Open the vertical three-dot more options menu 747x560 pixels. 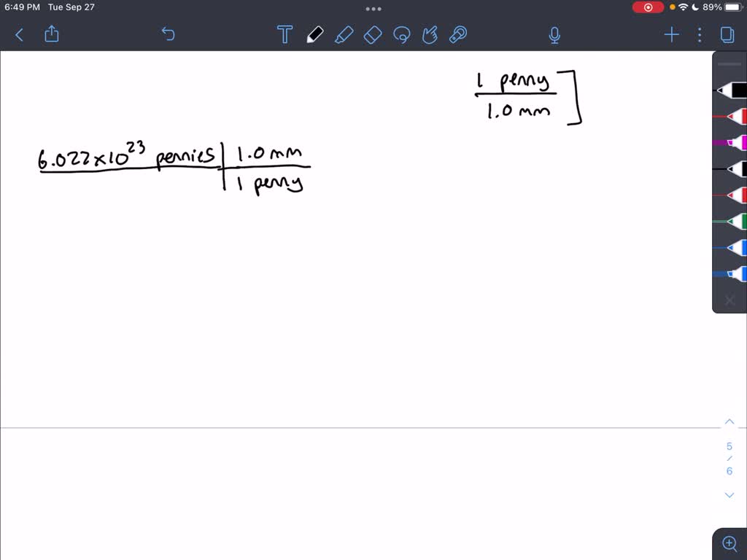(700, 35)
